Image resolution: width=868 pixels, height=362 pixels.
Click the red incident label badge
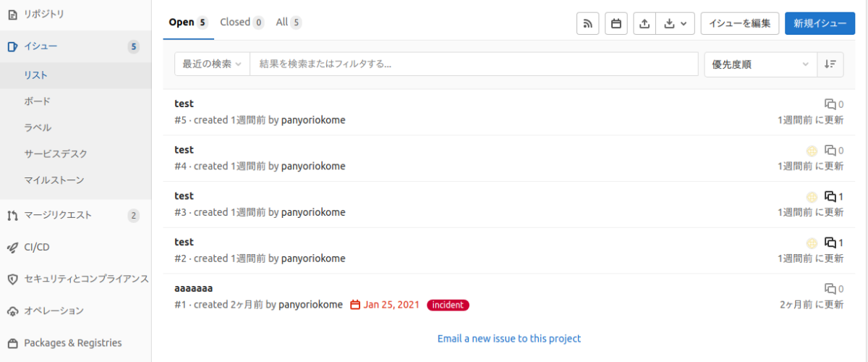(x=448, y=305)
